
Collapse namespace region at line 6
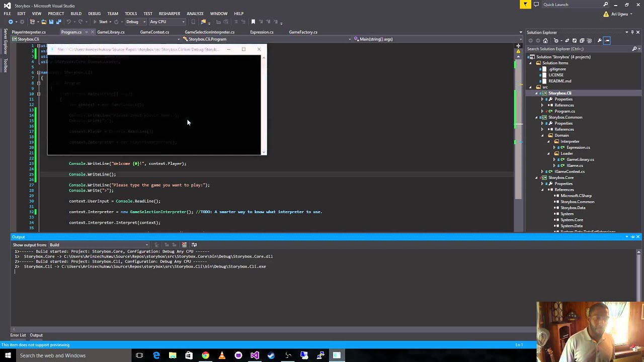pos(38,72)
